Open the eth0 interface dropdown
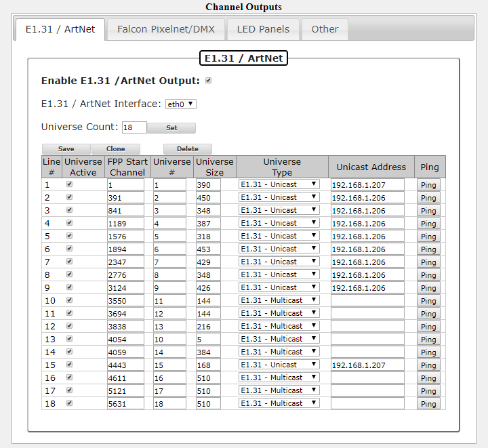The image size is (488, 448). click(x=181, y=104)
